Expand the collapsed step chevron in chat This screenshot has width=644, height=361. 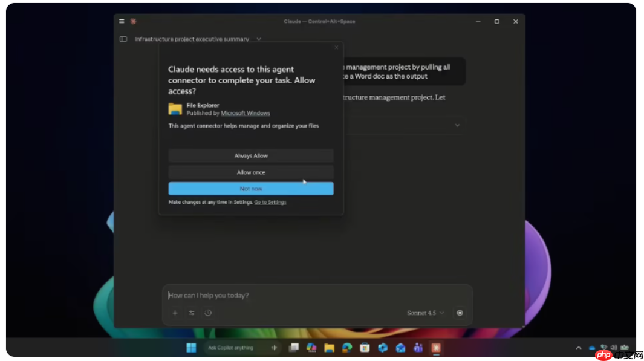tap(457, 125)
